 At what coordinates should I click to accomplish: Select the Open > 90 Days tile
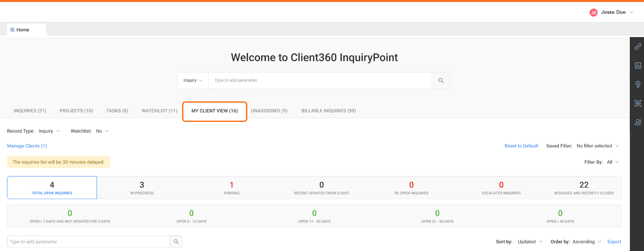point(560,216)
